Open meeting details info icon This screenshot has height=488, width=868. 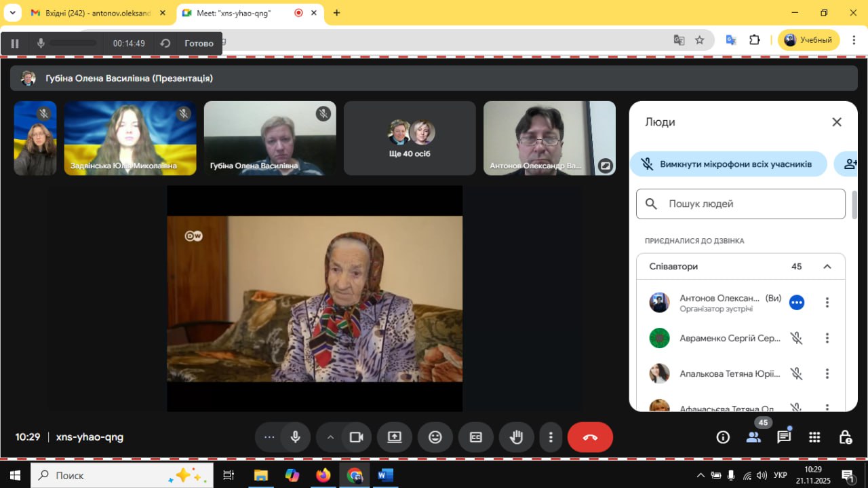tap(723, 437)
